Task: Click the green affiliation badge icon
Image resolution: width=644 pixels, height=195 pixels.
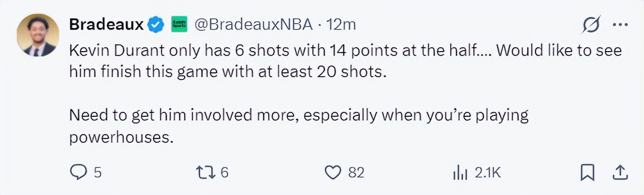Action: coord(179,25)
